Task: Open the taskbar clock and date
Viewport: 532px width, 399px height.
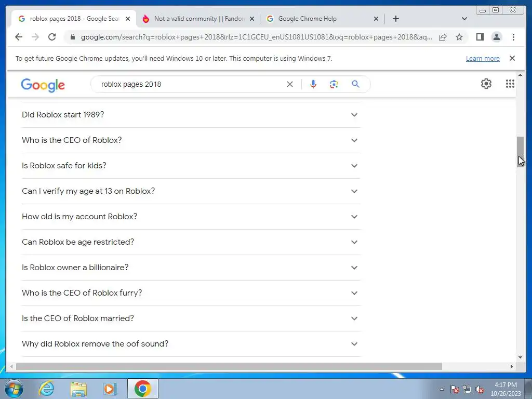Action: click(x=506, y=389)
